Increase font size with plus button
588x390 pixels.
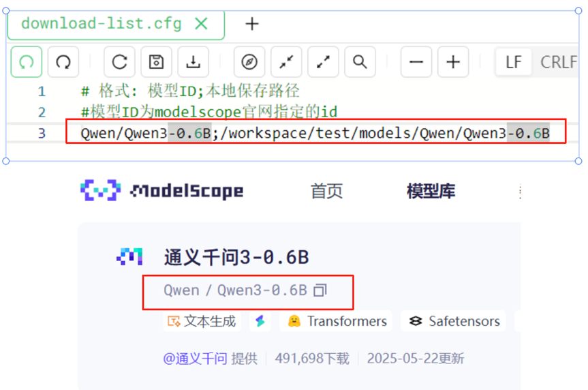[453, 62]
